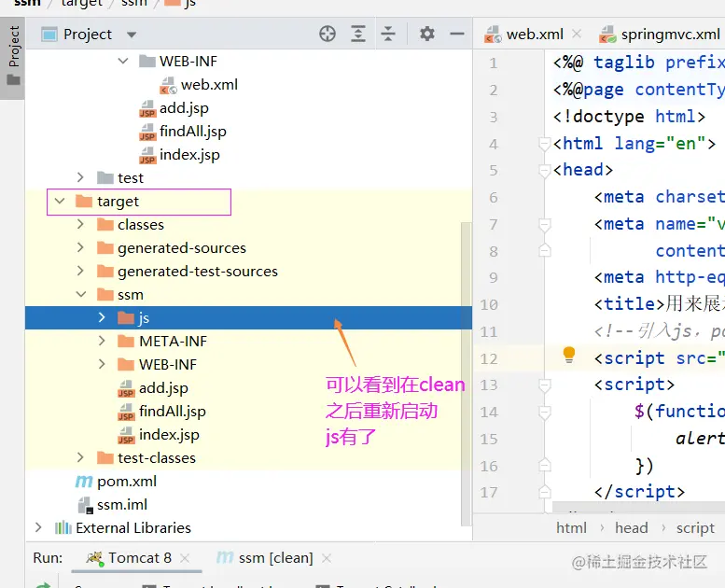Click the js folder icon
Image resolution: width=725 pixels, height=588 pixels.
tap(126, 318)
